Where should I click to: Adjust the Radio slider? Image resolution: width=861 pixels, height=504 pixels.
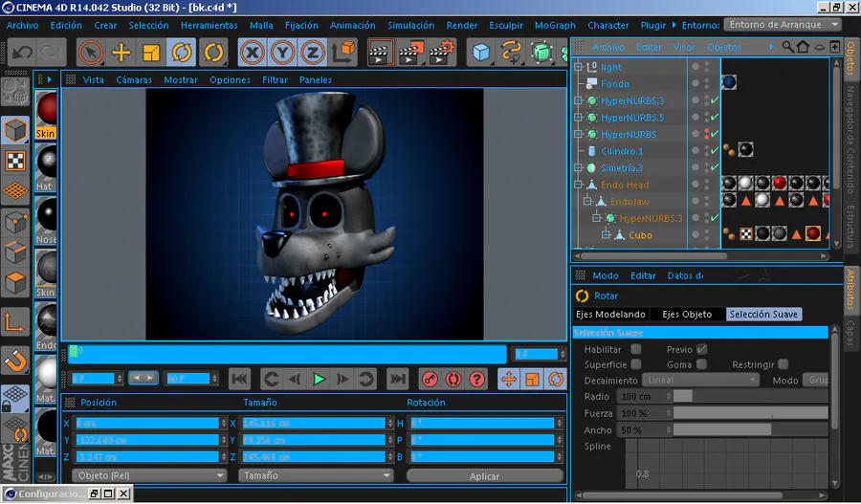[x=750, y=396]
